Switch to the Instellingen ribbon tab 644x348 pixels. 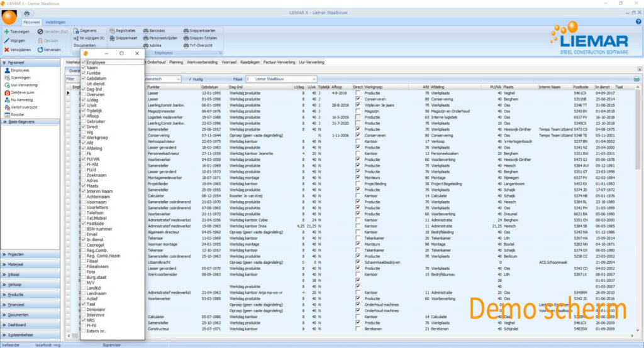tap(55, 22)
